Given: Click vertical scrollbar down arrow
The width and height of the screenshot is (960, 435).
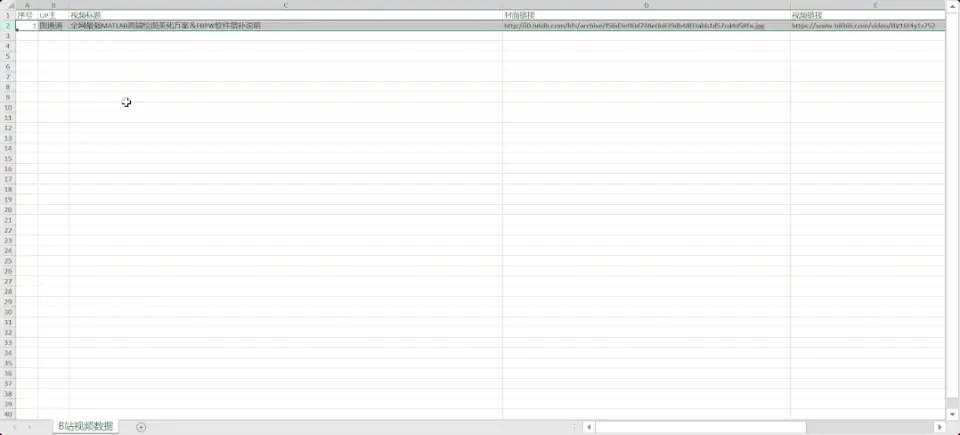Looking at the screenshot, I should (x=952, y=413).
